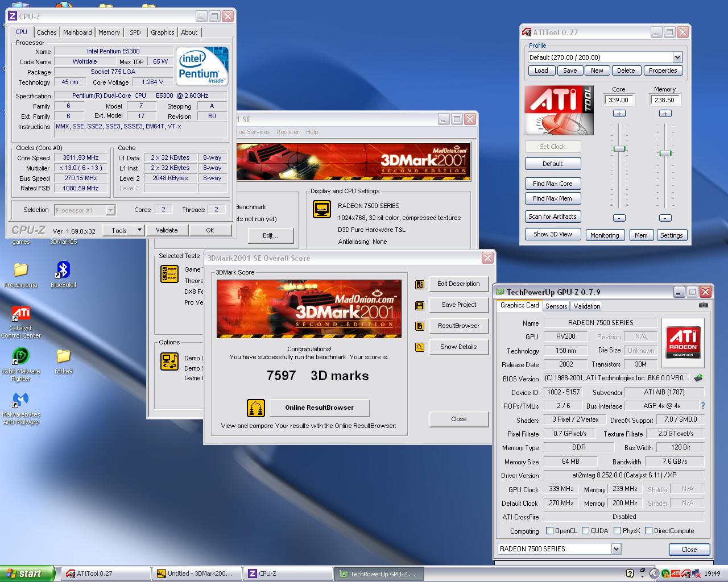Click the Edit Description icon in 3DMark score
The image size is (728, 582).
click(420, 285)
